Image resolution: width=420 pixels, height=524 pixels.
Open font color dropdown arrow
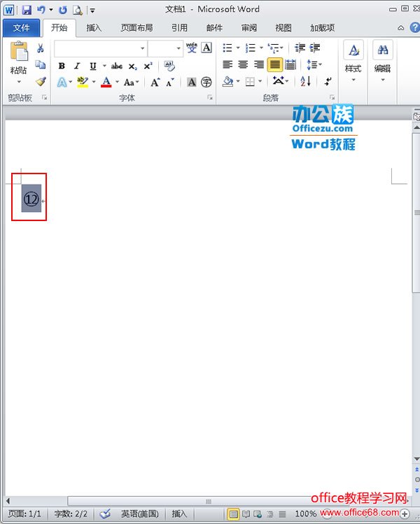[x=117, y=82]
